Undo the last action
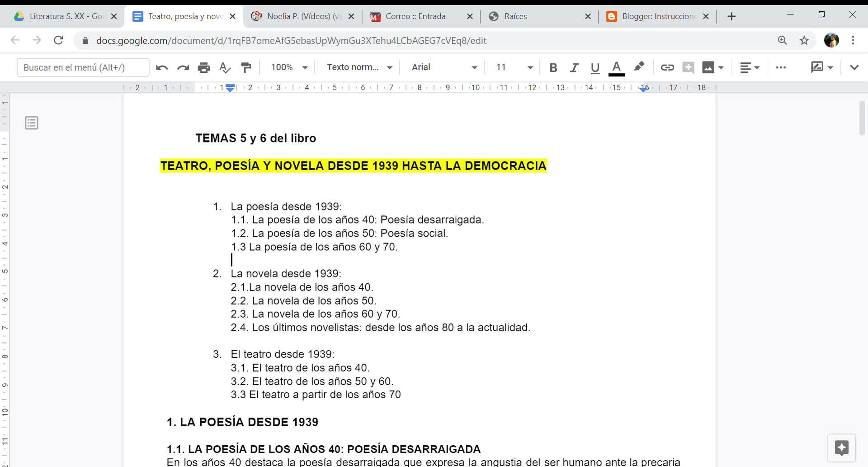 [x=161, y=67]
